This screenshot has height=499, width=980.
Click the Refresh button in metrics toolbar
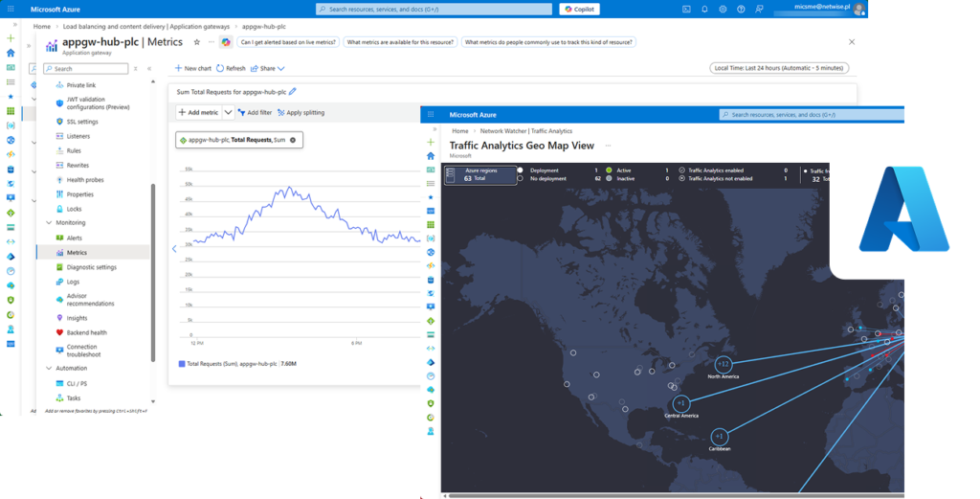click(231, 69)
